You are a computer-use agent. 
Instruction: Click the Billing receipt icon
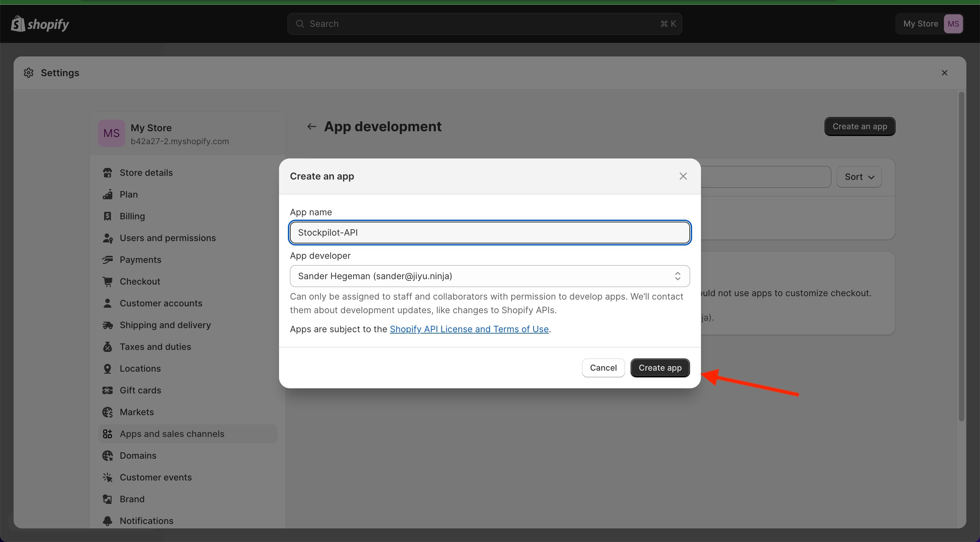click(x=108, y=216)
